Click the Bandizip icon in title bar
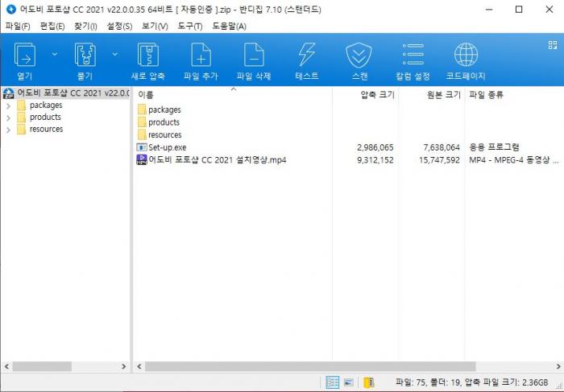Image resolution: width=564 pixels, height=392 pixels. point(11,10)
